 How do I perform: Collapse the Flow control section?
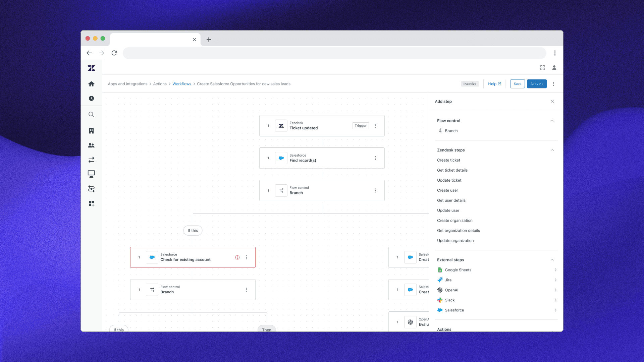(552, 121)
